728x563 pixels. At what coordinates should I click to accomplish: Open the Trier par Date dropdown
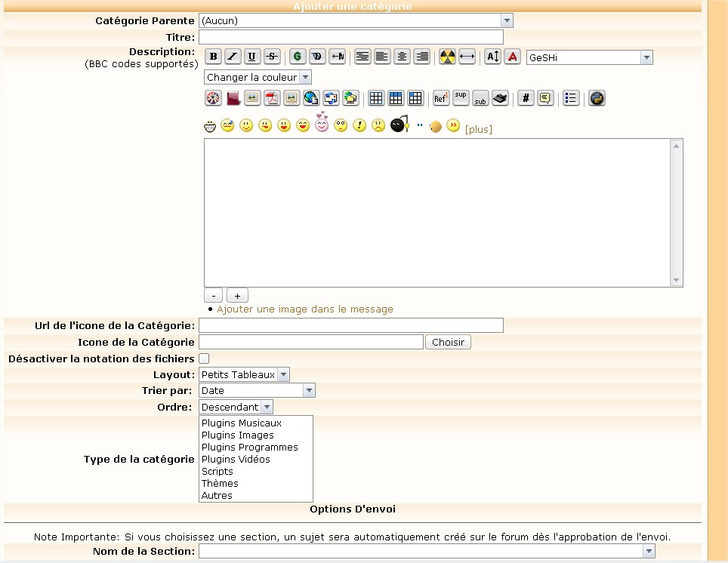pos(308,390)
